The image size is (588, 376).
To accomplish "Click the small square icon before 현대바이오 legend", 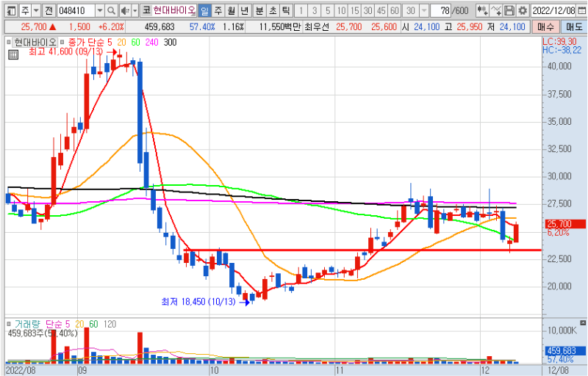I will point(9,43).
